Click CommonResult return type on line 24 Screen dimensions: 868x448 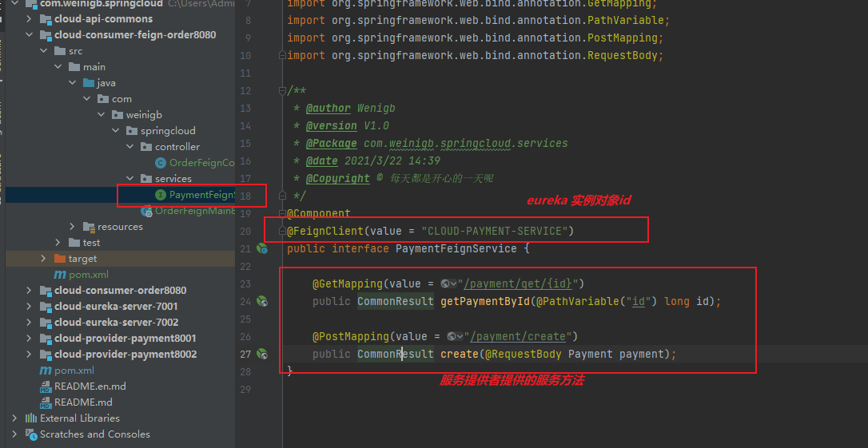click(396, 301)
